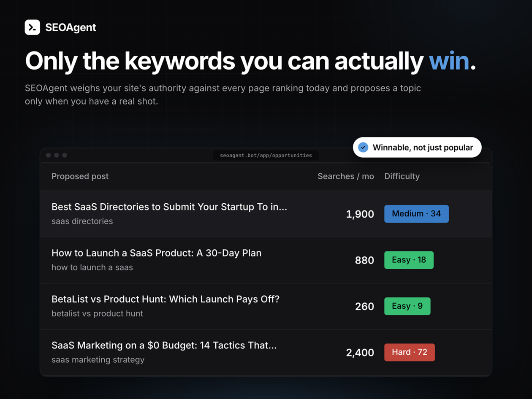Click the blue word 'win' in headline
Viewport: 532px width, 399px height.
(449, 61)
